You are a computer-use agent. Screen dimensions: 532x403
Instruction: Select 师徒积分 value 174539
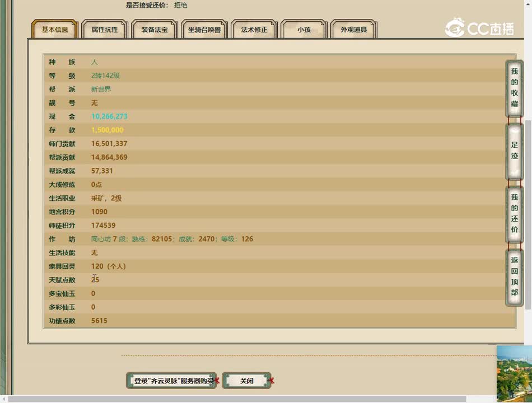click(x=104, y=225)
